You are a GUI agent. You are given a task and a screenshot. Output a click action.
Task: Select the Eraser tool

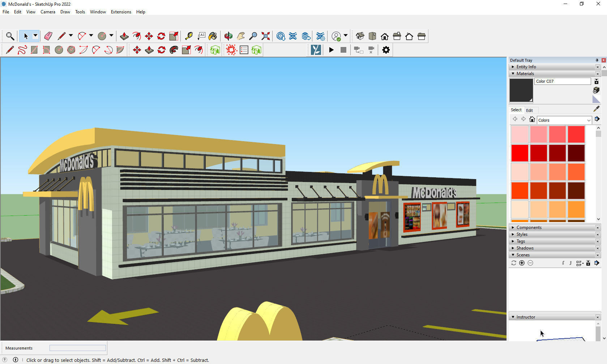click(x=48, y=36)
